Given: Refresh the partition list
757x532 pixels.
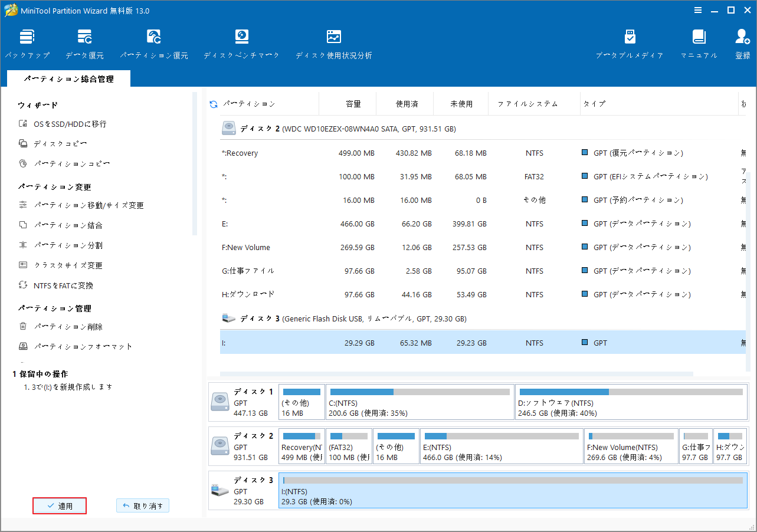Looking at the screenshot, I should tap(212, 103).
